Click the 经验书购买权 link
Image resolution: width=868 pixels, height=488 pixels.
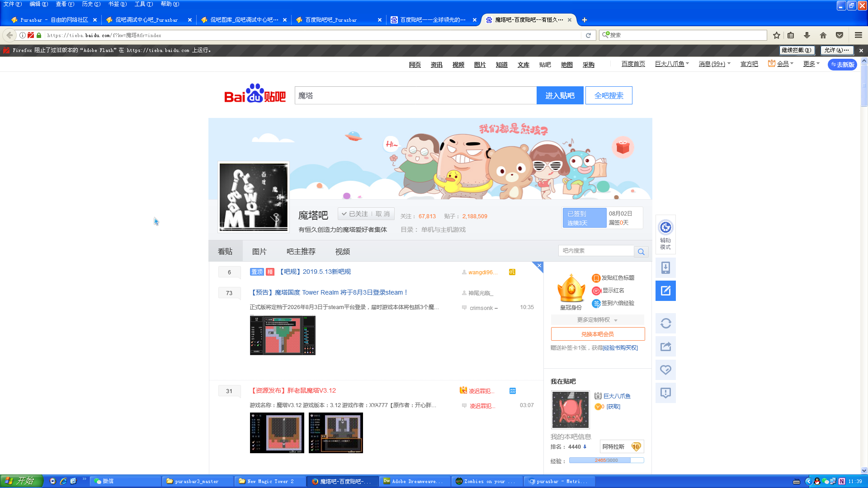tap(620, 347)
